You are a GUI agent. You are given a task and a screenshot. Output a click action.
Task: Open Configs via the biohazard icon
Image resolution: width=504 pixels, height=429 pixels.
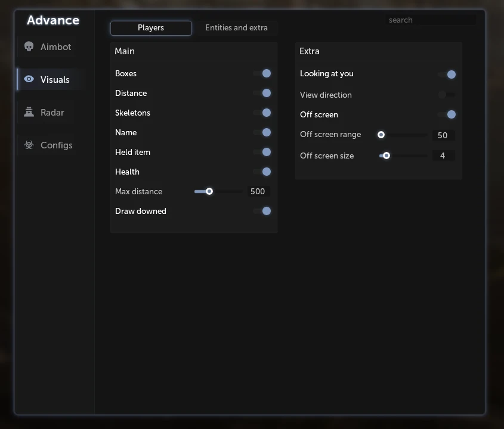(29, 145)
